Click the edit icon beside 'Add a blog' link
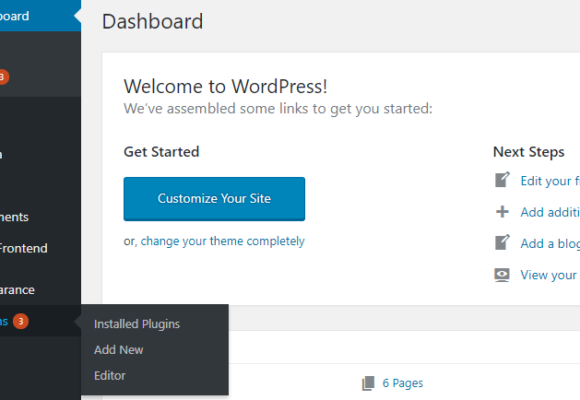Screen dimensions: 580x400 [502, 243]
